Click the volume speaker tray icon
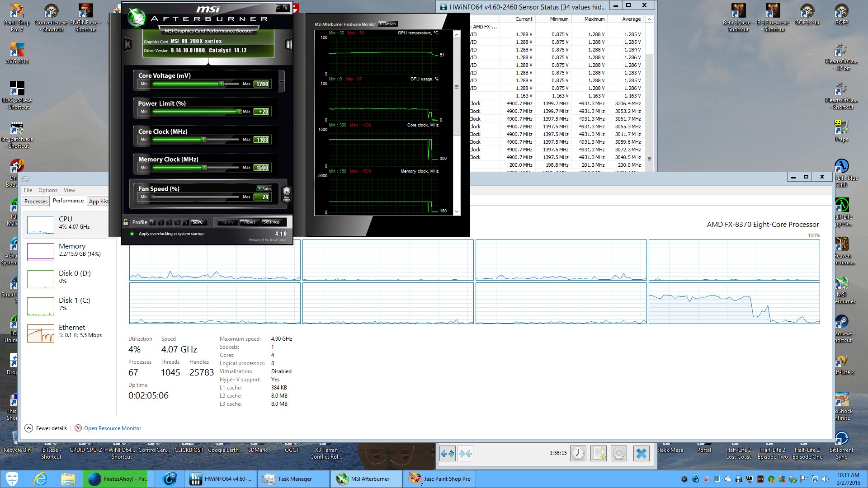Screen dimensions: 868x488 pyautogui.click(x=825, y=479)
